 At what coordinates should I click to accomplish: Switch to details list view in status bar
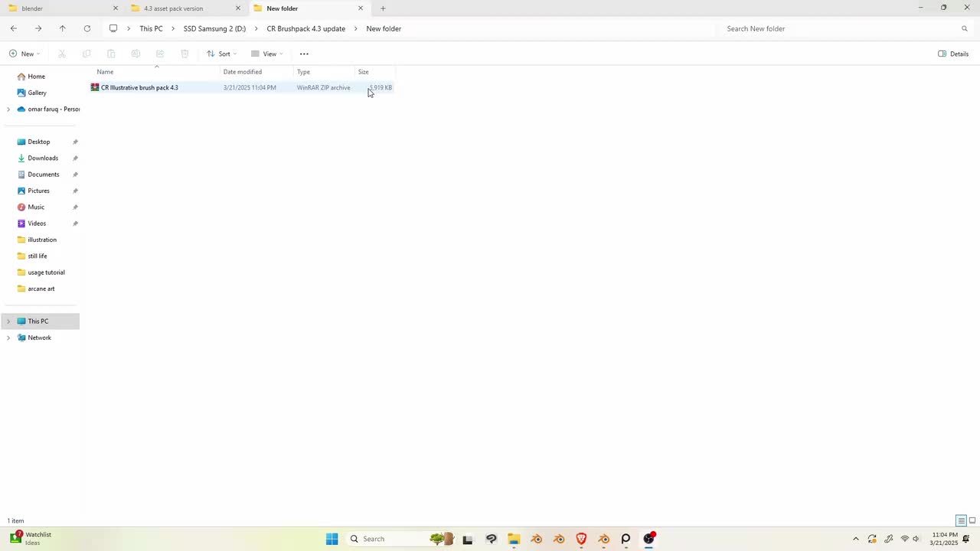(x=961, y=521)
